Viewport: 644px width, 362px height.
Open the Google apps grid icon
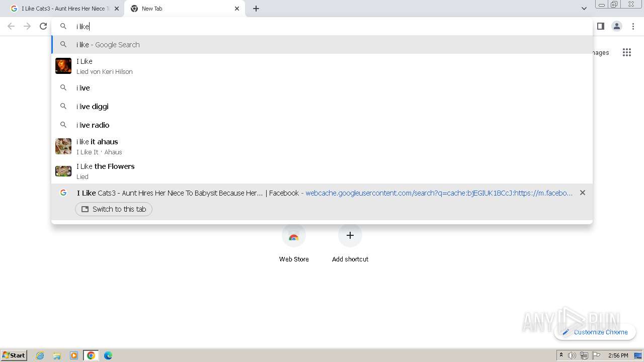point(626,52)
